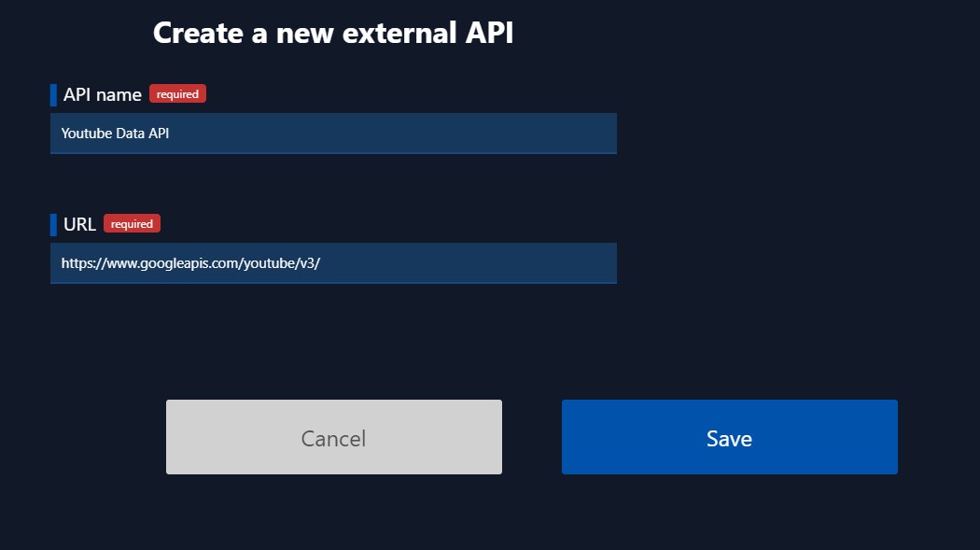980x550 pixels.
Task: Click the blue accent bar beside 'API name'
Action: click(53, 93)
